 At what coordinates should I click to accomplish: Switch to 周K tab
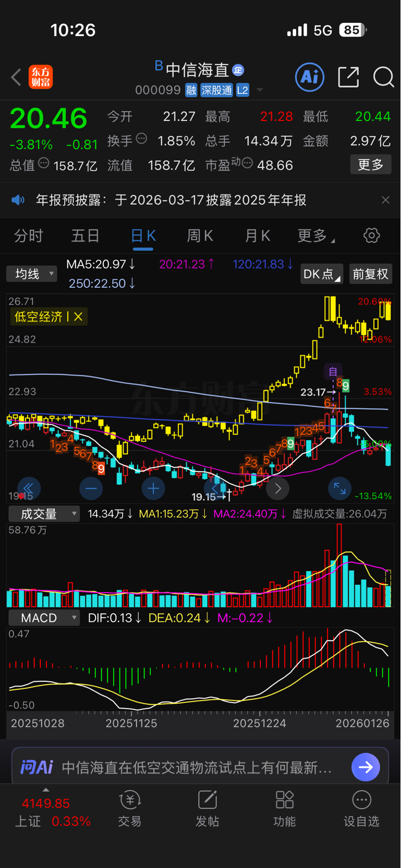coord(200,236)
